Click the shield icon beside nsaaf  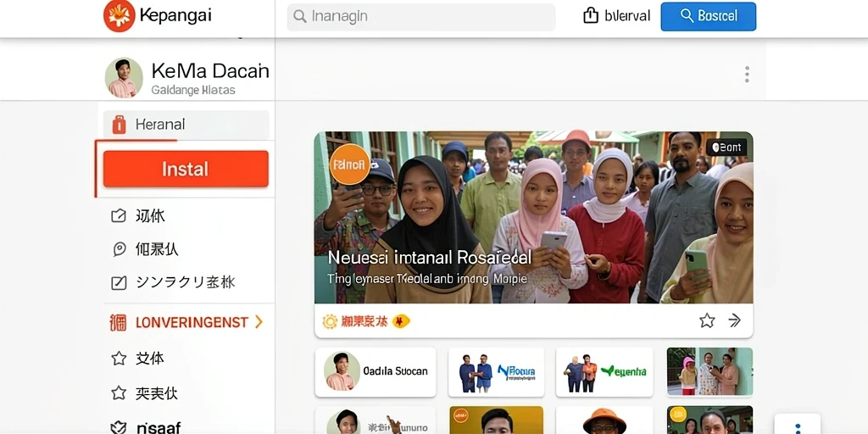point(119,427)
